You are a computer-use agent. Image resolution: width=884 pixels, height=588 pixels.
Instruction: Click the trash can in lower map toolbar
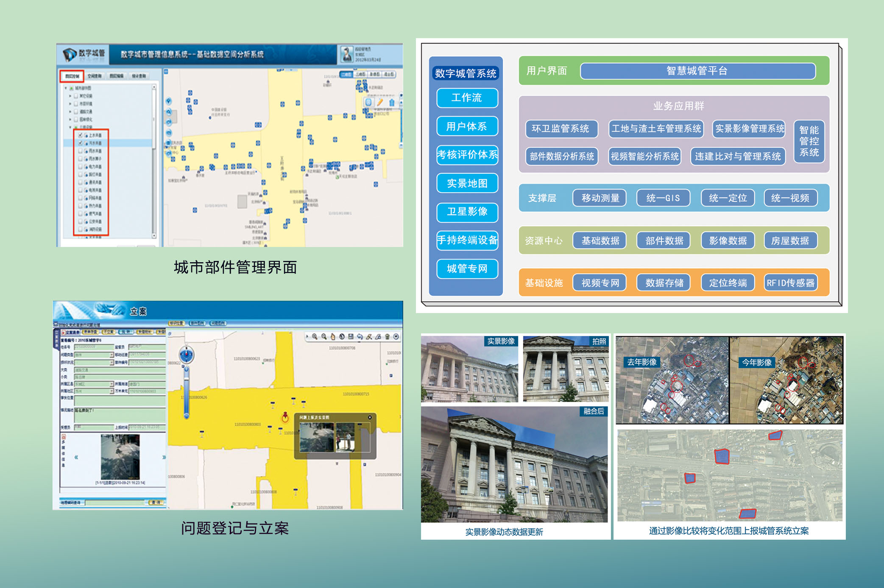[387, 337]
